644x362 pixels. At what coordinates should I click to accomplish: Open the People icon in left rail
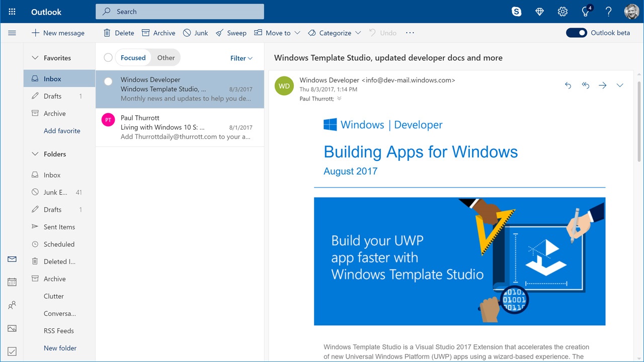(x=12, y=305)
